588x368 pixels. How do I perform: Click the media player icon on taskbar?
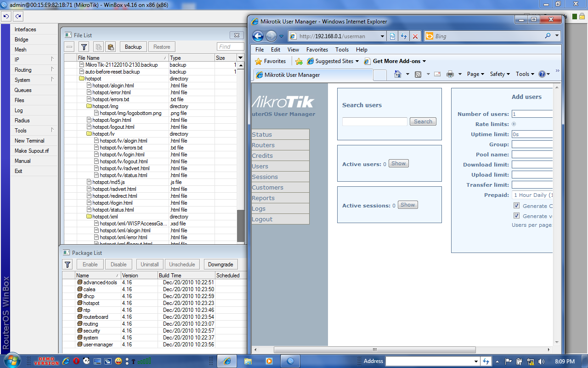(269, 361)
